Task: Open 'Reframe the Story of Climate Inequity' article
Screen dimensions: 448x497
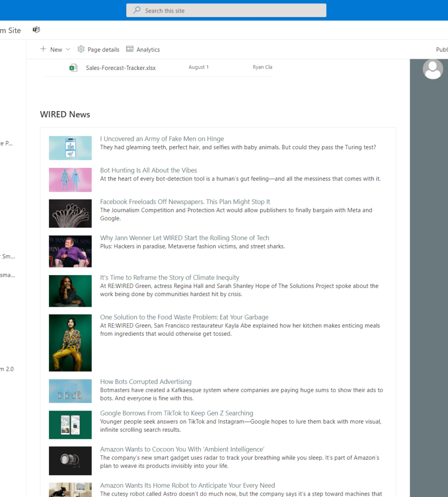Action: (x=169, y=277)
